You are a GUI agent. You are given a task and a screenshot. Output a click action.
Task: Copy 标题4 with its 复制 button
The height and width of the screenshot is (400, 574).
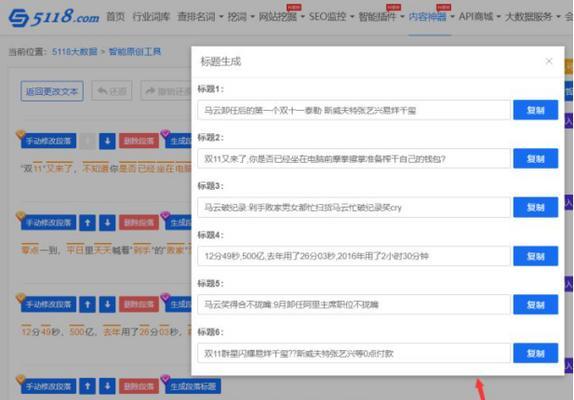[x=536, y=256]
